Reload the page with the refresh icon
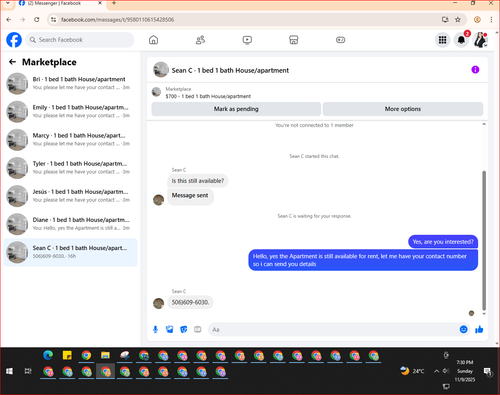 [x=37, y=20]
